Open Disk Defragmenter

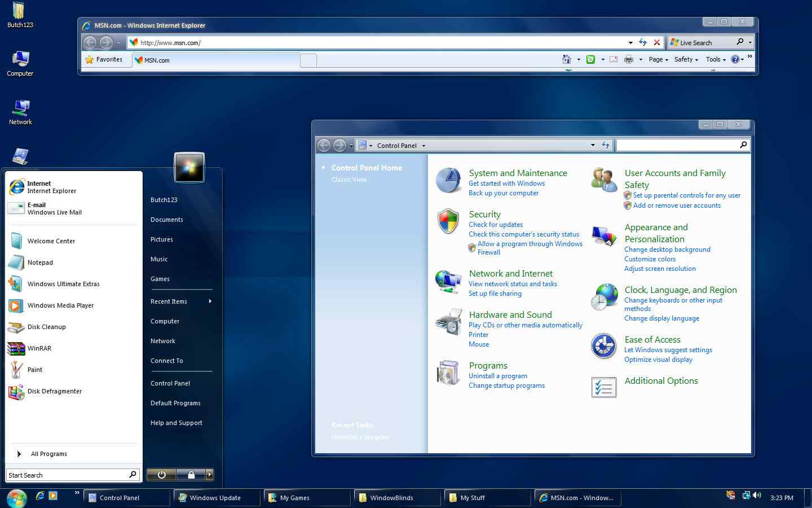pyautogui.click(x=73, y=391)
